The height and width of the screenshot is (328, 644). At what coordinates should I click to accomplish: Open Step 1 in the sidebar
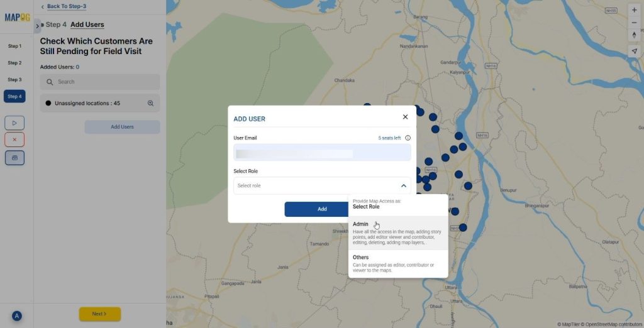14,46
